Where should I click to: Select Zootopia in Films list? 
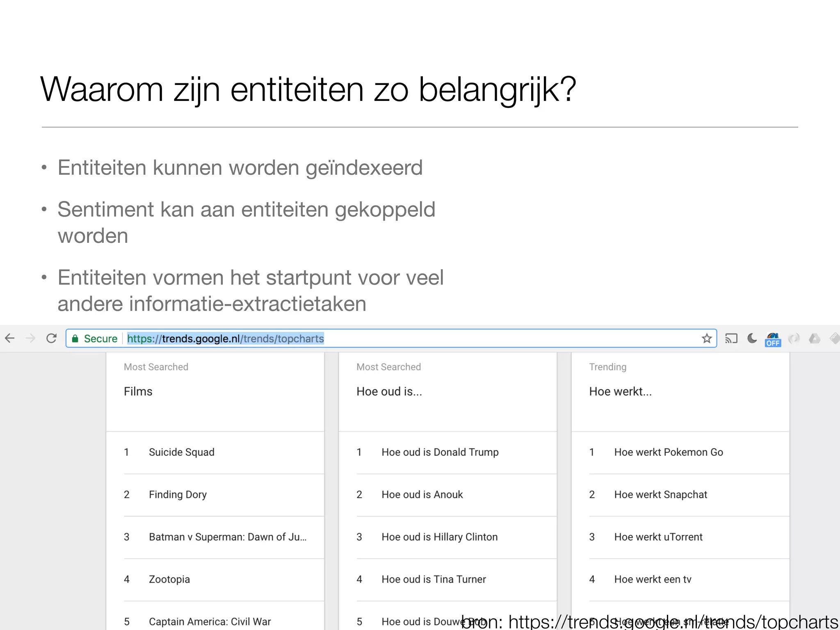pyautogui.click(x=169, y=580)
